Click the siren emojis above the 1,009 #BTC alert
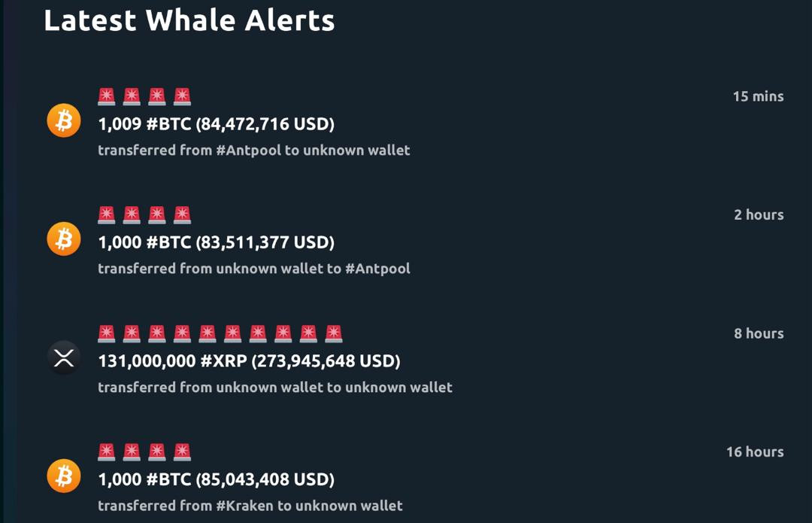Image resolution: width=812 pixels, height=523 pixels. 144,96
